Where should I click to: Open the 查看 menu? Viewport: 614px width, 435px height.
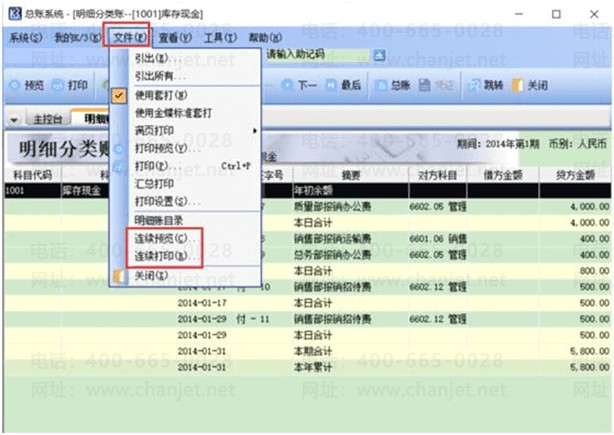175,37
